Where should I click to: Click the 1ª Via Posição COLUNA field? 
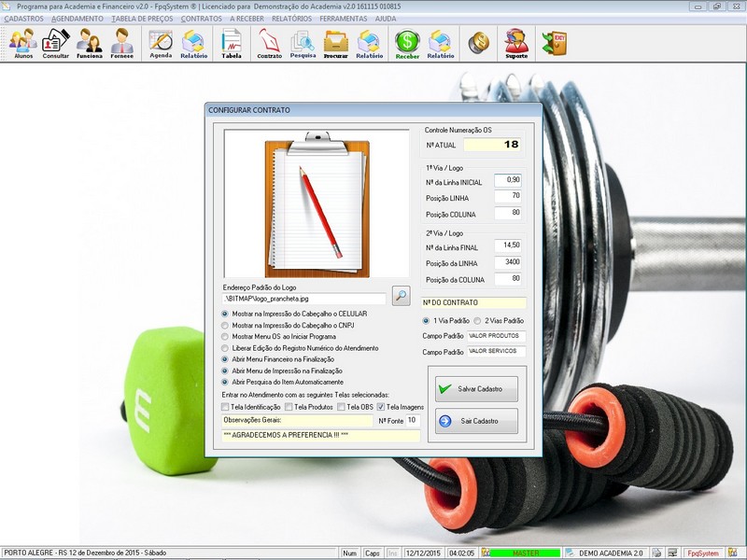click(x=508, y=213)
